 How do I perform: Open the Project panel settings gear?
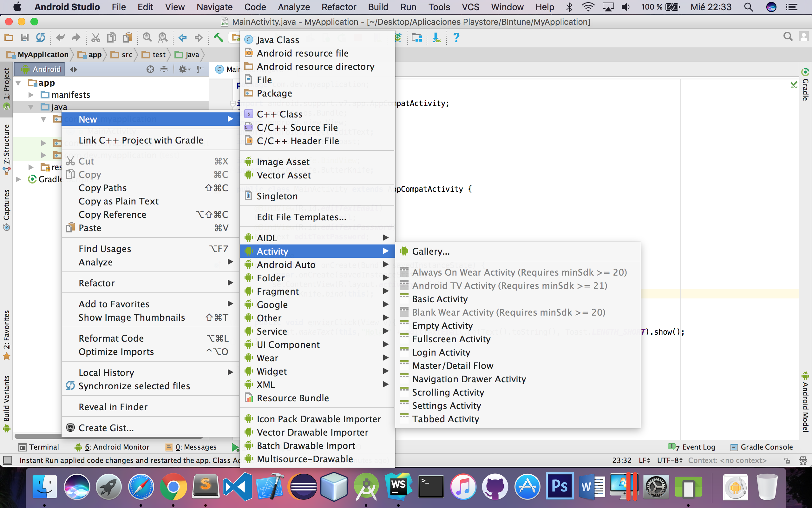[184, 69]
